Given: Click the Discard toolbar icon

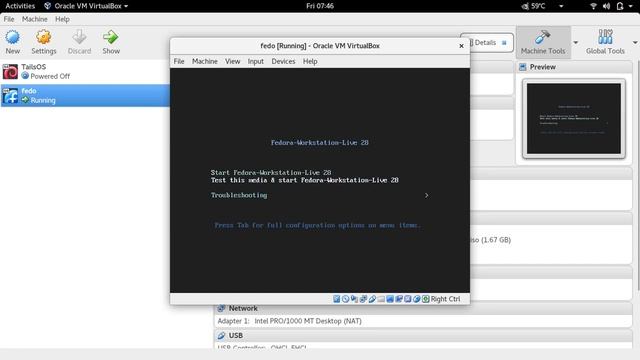Looking at the screenshot, I should [79, 37].
